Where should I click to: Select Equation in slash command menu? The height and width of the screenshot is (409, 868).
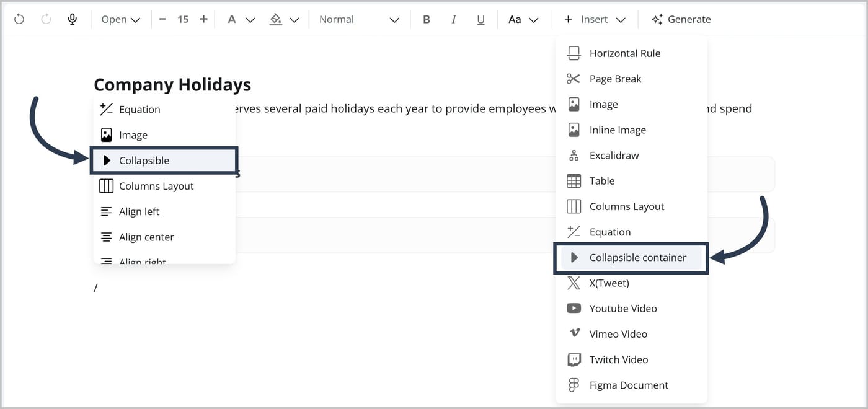pyautogui.click(x=164, y=110)
